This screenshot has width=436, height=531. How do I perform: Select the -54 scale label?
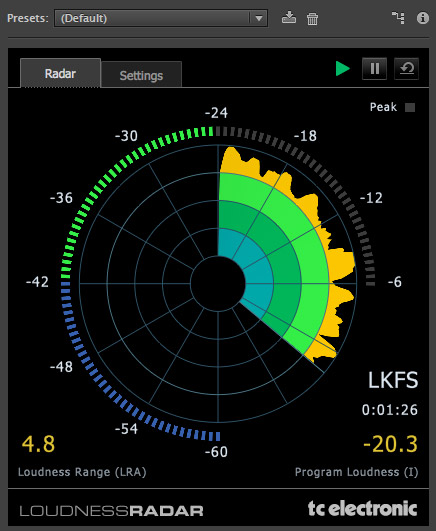126,429
